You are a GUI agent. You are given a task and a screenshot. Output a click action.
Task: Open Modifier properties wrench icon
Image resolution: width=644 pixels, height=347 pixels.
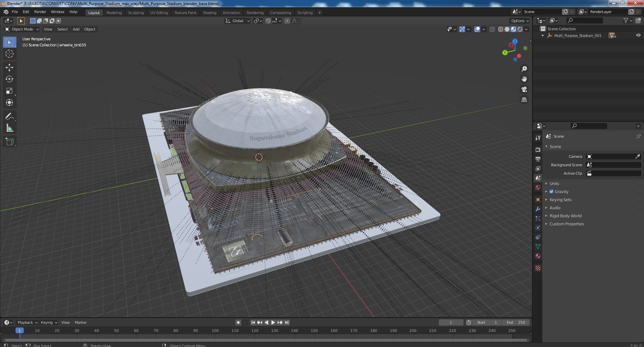tap(538, 209)
